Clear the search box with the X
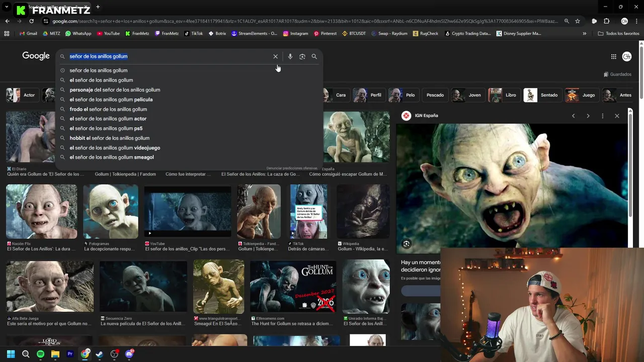Screen dimensions: 644x362 tap(275, 56)
